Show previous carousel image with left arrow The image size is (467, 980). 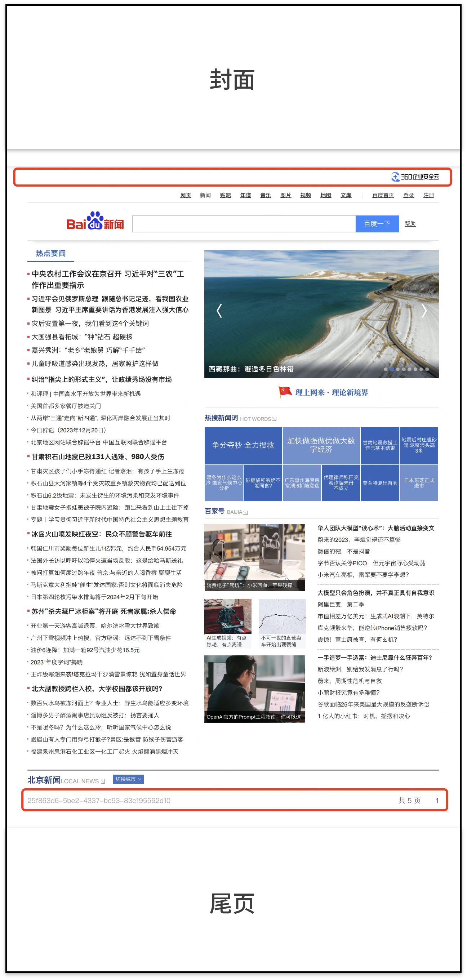(219, 311)
